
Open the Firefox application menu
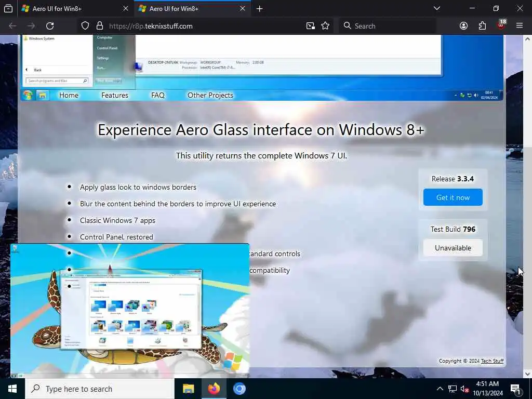[x=520, y=26]
